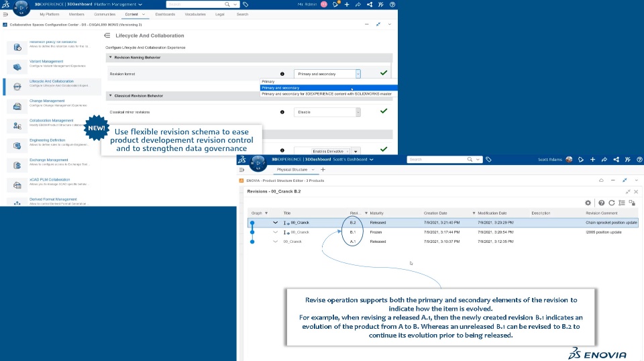Open help in Scott's Dashboard top bar
644x361 pixels.
click(639, 159)
